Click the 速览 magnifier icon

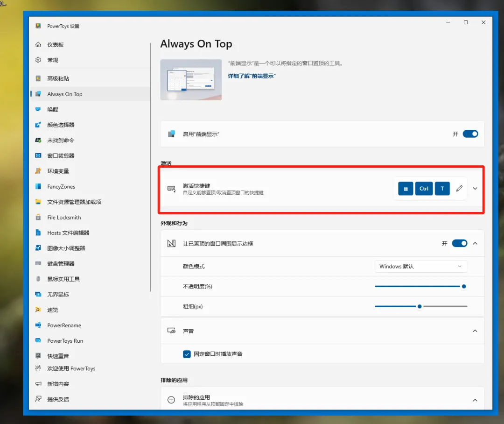pos(38,310)
